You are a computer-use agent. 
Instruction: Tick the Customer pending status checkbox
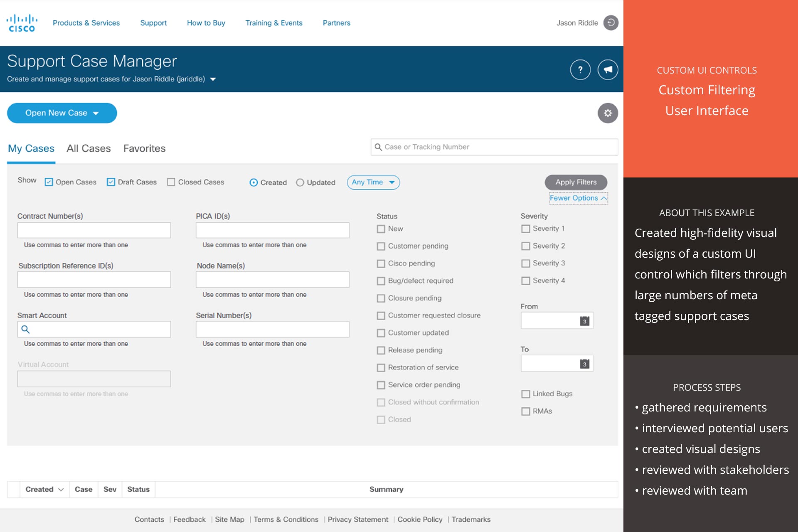381,246
